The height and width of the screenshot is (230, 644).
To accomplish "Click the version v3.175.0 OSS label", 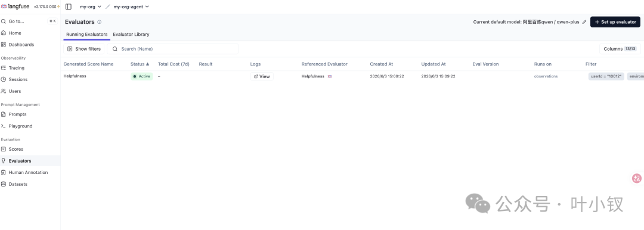I will click(x=45, y=7).
